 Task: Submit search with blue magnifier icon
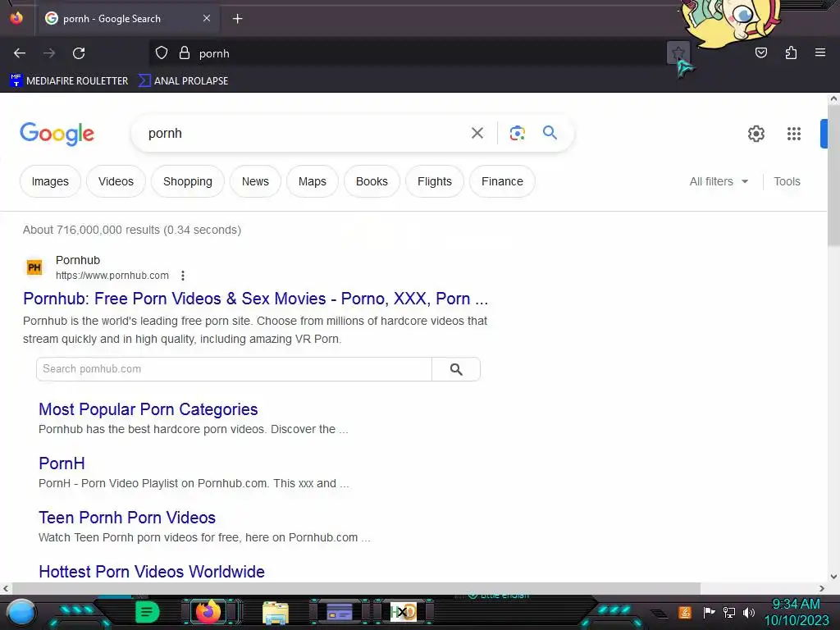[x=550, y=132]
